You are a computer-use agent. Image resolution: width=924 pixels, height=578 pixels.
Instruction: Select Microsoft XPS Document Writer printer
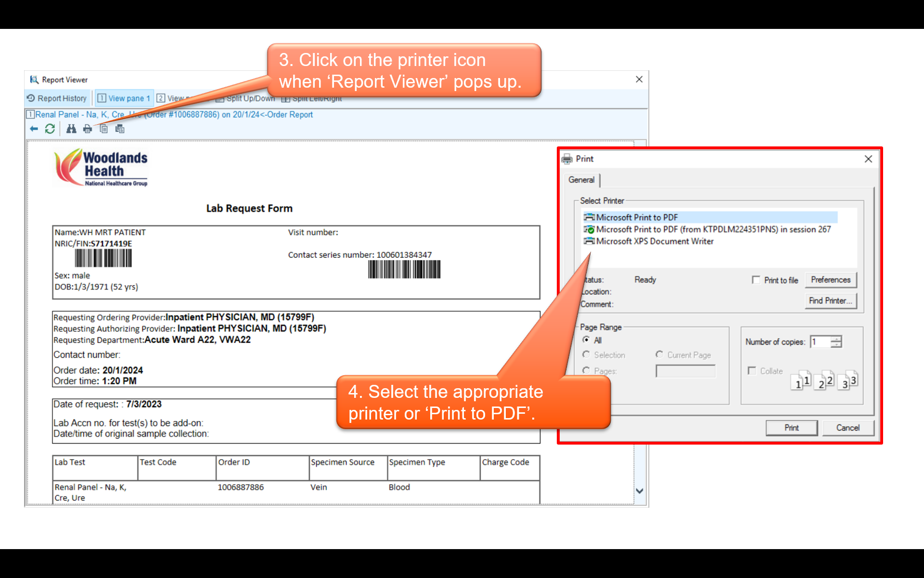click(x=654, y=241)
